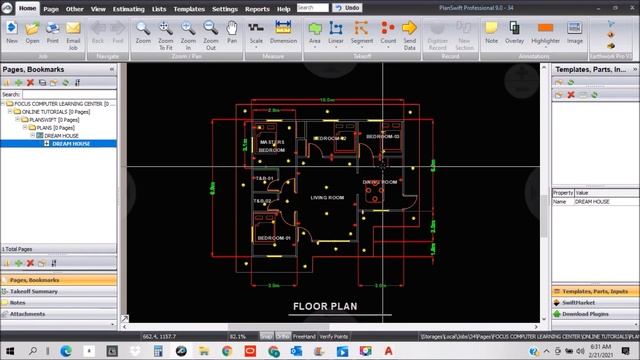Click green plus add icon in Pages toolbar
This screenshot has height=360, width=640.
18,83
